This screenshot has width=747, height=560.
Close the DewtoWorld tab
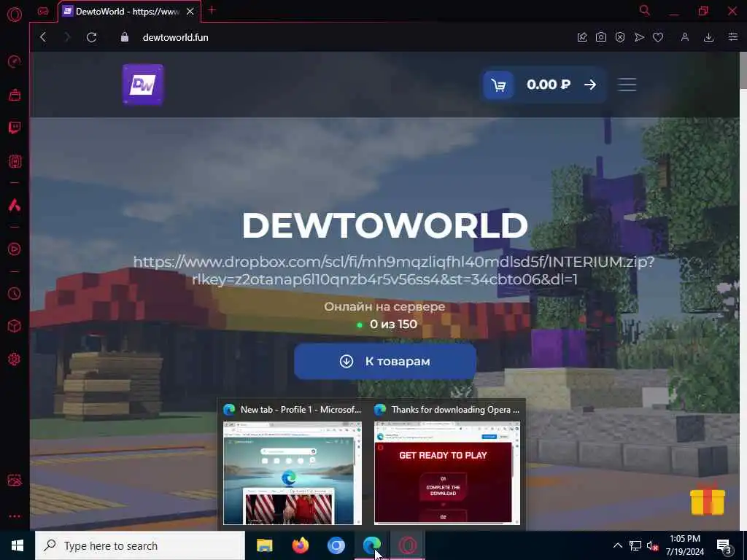point(190,12)
